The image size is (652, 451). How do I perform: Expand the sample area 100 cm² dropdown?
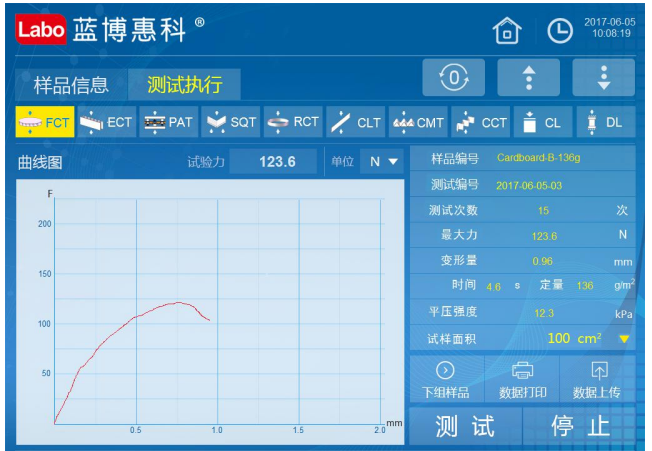coord(624,339)
